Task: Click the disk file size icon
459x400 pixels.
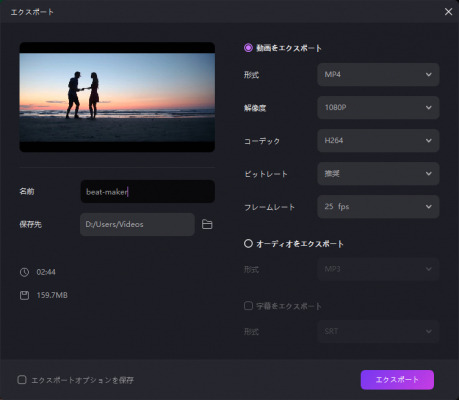Action: [24, 295]
